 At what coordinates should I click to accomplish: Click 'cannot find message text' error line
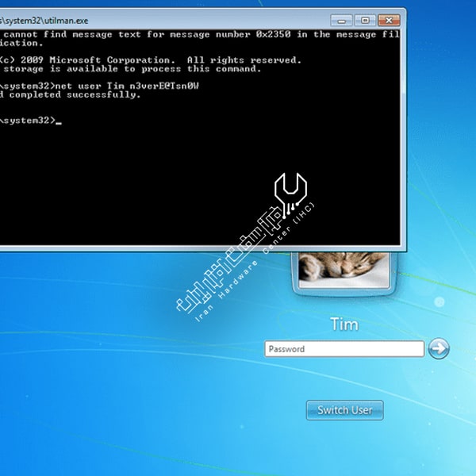(x=200, y=34)
